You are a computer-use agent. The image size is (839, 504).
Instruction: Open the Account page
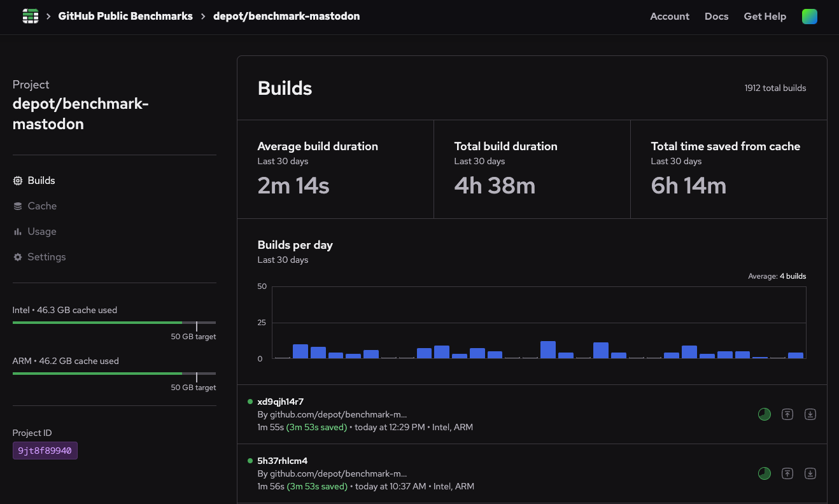669,17
